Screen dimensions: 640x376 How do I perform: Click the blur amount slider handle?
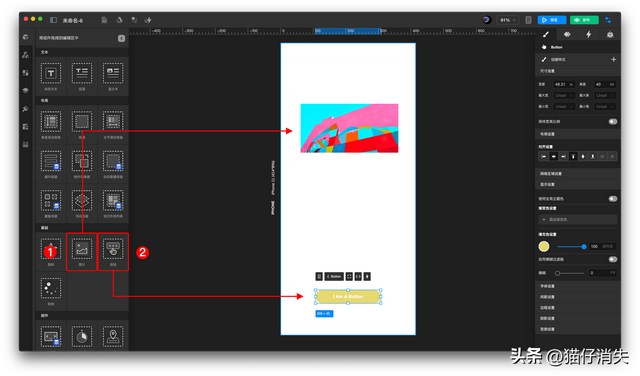[557, 273]
